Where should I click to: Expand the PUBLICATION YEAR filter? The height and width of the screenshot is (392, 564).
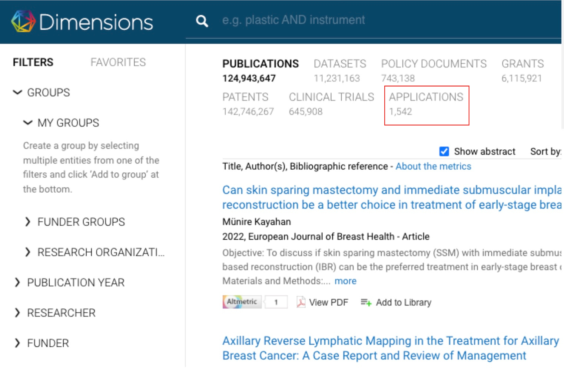coord(17,283)
